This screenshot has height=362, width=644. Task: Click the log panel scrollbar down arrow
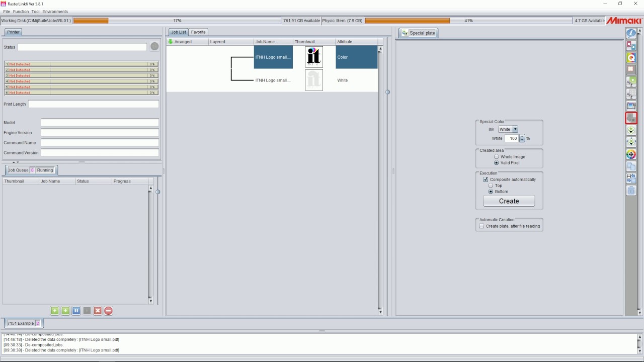click(640, 351)
